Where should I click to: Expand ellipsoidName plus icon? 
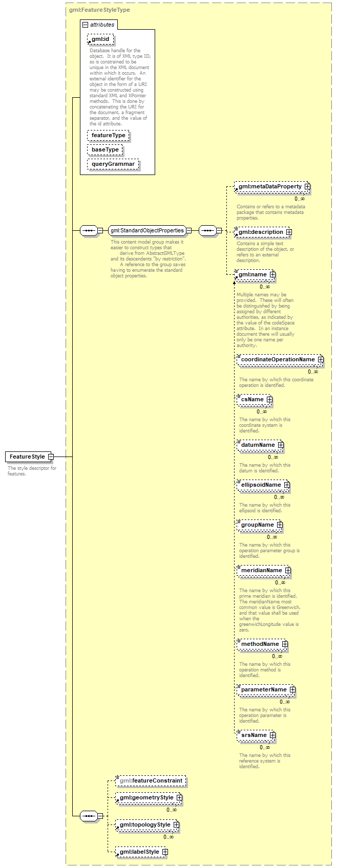287,485
